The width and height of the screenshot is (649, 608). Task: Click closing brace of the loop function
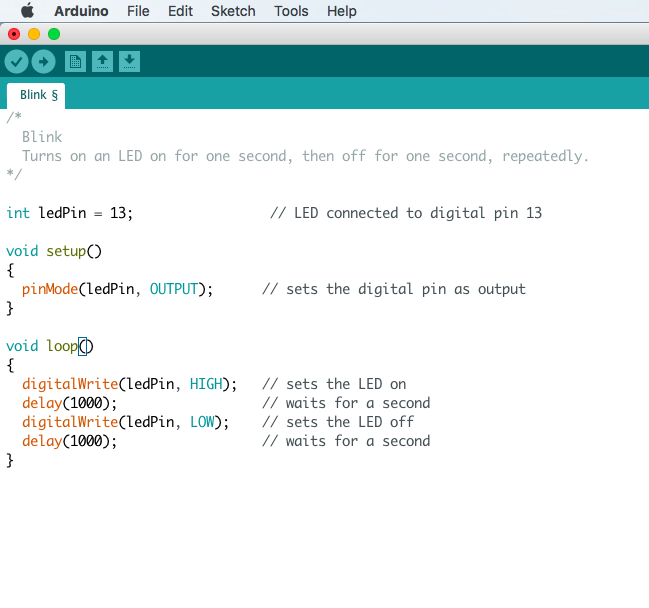10,460
